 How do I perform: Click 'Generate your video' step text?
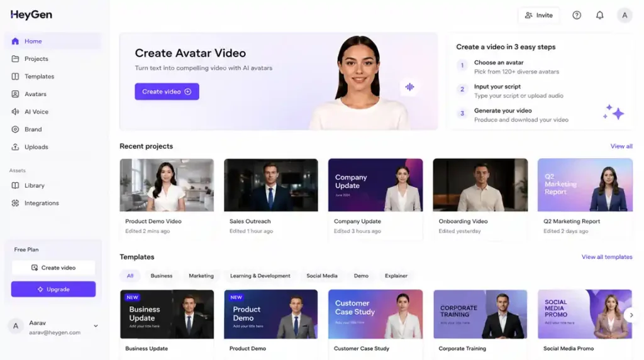(502, 111)
